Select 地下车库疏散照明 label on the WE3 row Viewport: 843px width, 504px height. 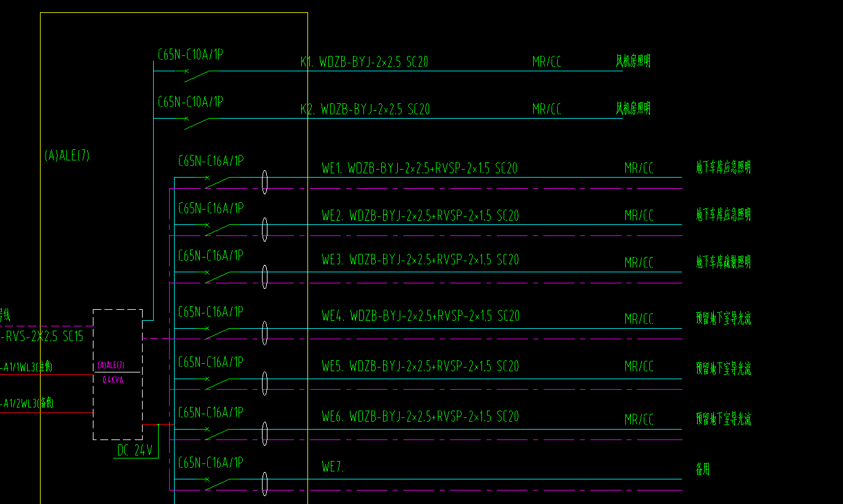(723, 262)
